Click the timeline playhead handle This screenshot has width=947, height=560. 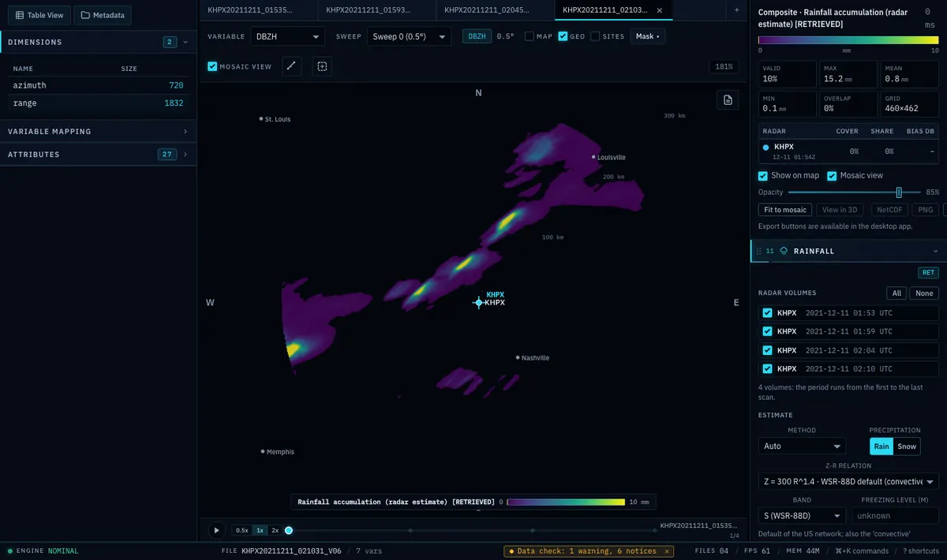click(289, 531)
